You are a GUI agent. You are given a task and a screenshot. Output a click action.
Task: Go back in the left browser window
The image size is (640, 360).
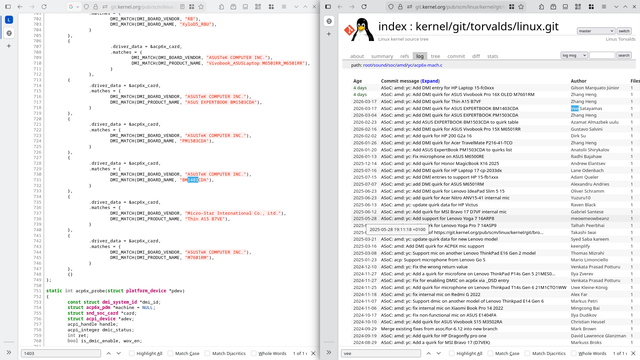(20, 7)
